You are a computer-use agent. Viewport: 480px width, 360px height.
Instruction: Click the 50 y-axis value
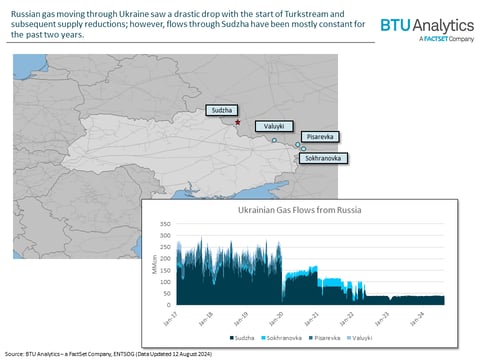(167, 294)
